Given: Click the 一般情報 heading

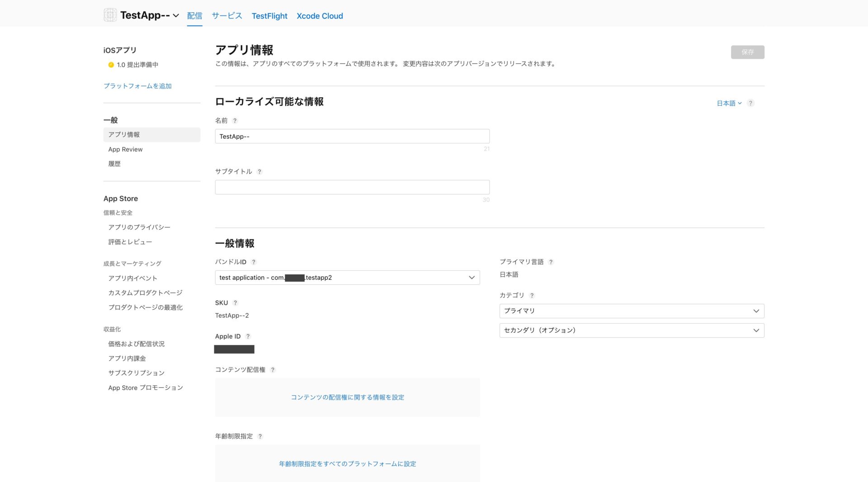Looking at the screenshot, I should 235,243.
